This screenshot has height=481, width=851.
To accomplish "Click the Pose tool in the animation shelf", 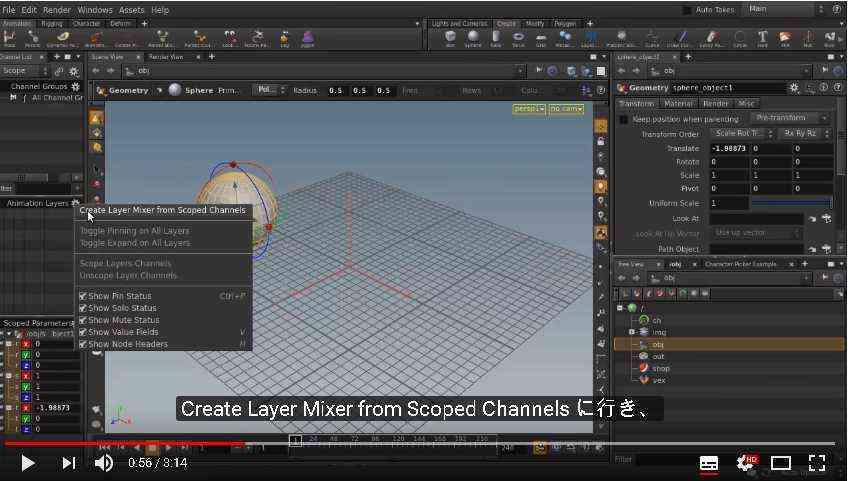I will [9, 37].
